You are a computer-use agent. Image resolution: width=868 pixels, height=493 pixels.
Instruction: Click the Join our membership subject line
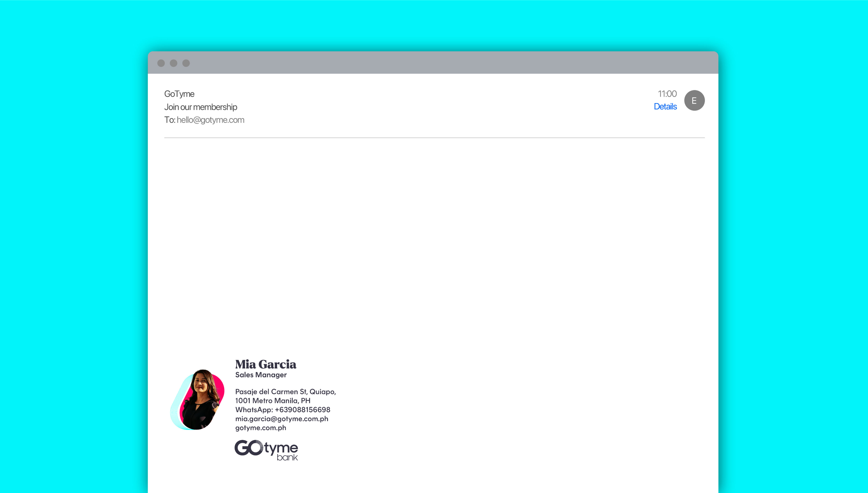201,107
